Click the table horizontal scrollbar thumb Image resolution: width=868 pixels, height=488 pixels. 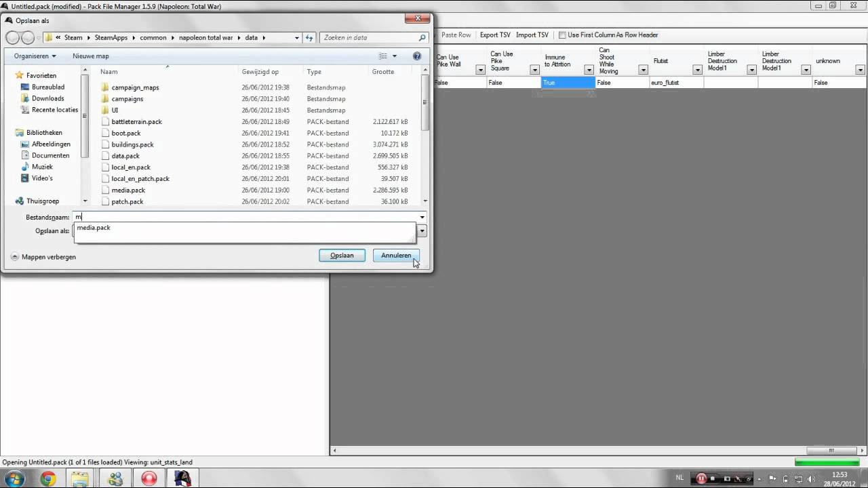point(831,451)
